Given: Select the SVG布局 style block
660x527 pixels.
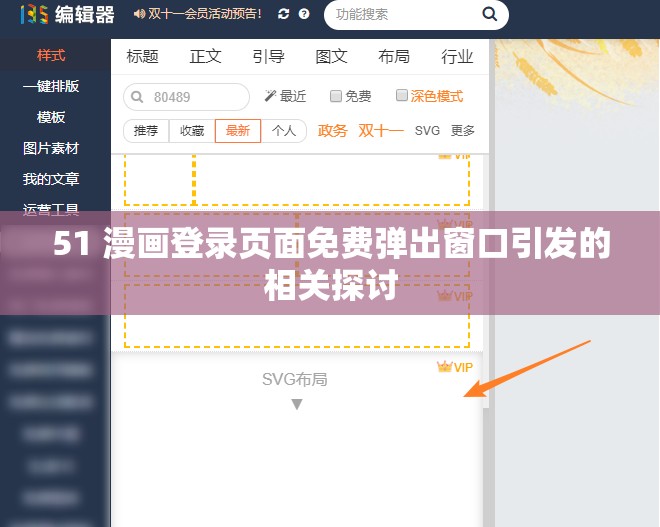Looking at the screenshot, I should 297,438.
